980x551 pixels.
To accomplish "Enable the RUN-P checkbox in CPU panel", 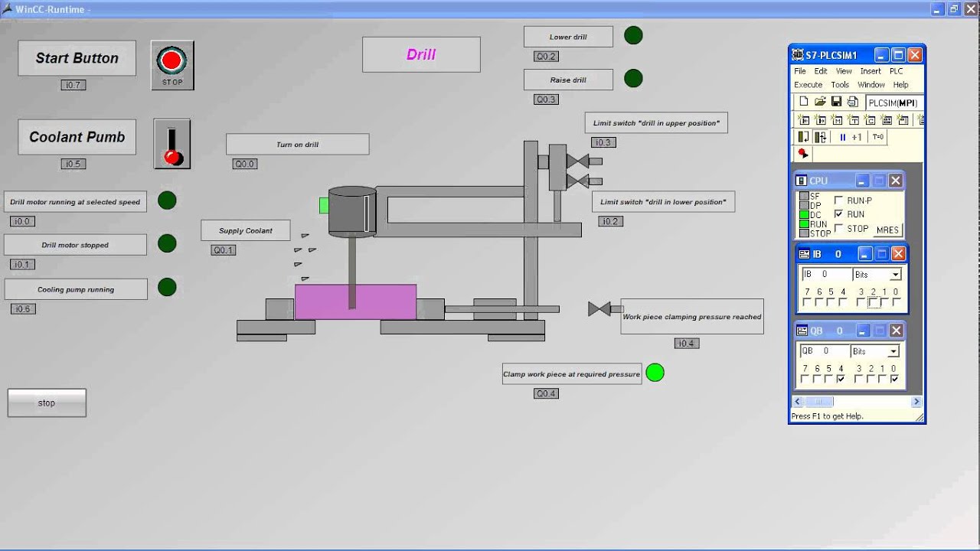I will (x=838, y=201).
